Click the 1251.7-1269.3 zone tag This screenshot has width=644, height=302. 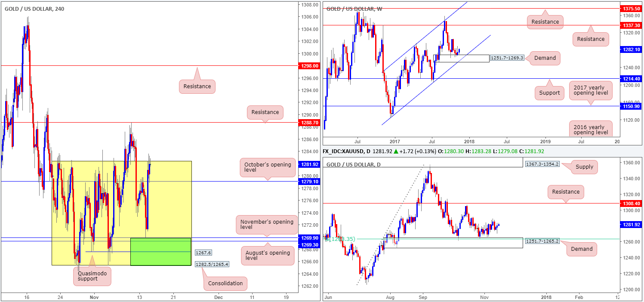coord(506,58)
